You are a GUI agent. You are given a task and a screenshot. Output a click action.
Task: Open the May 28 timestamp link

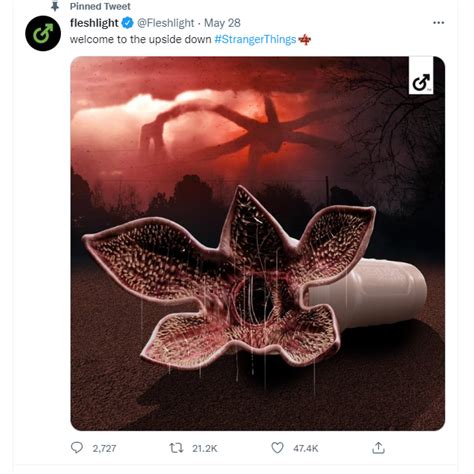click(x=222, y=23)
